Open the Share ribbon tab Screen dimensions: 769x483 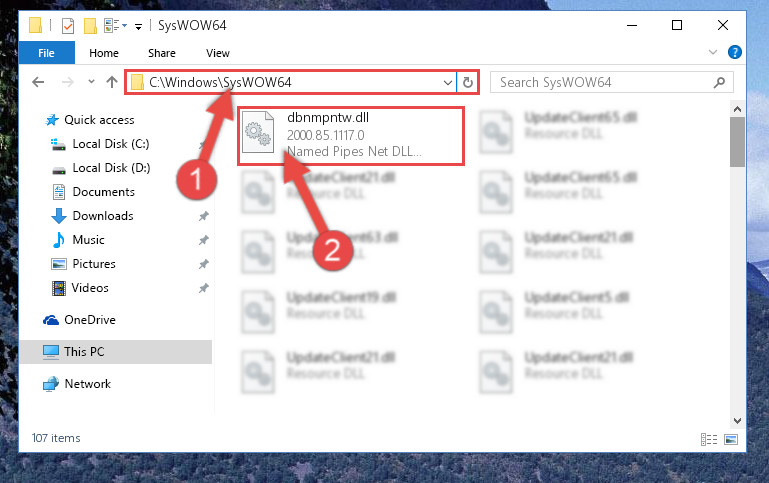[162, 53]
